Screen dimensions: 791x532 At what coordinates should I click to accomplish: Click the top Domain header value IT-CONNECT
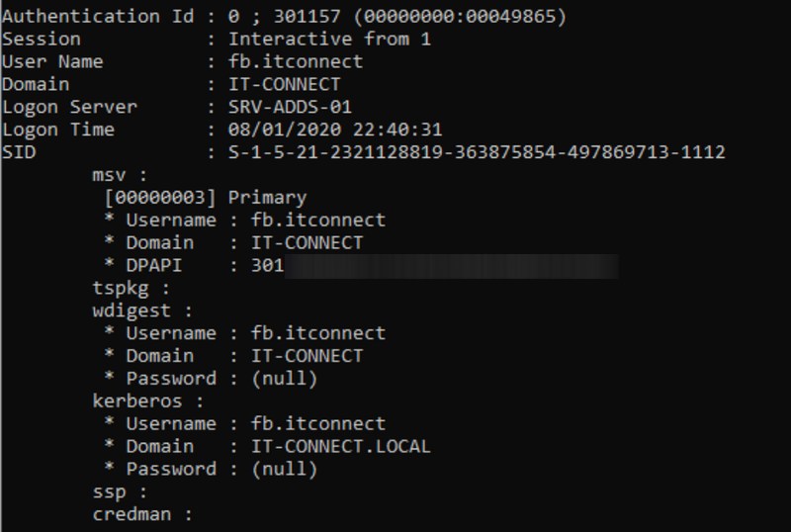(284, 85)
